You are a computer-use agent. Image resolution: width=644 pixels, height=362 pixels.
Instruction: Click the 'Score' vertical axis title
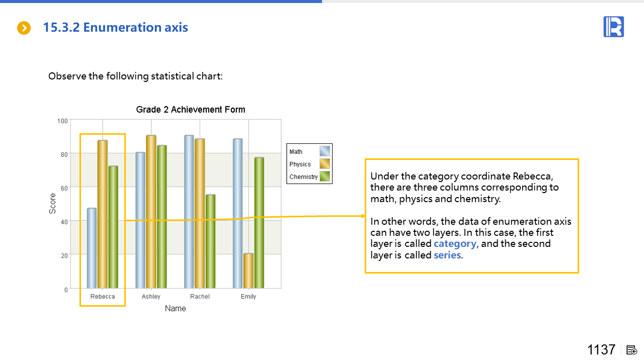[x=53, y=204]
